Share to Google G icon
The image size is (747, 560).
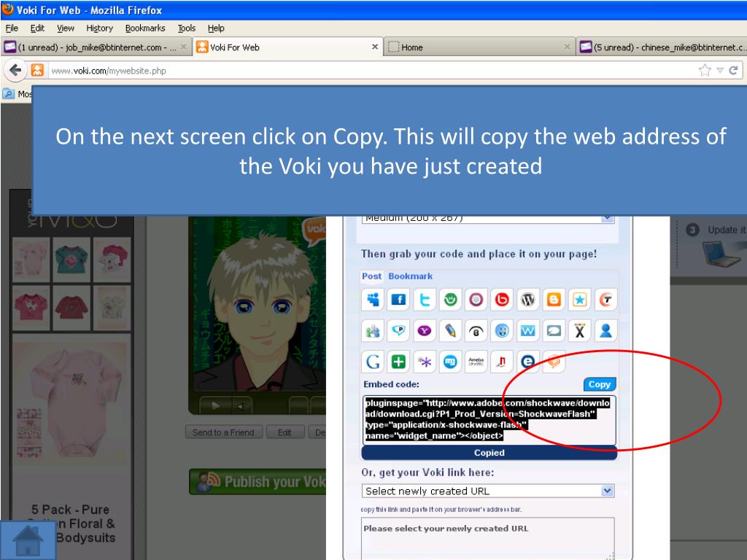373,362
